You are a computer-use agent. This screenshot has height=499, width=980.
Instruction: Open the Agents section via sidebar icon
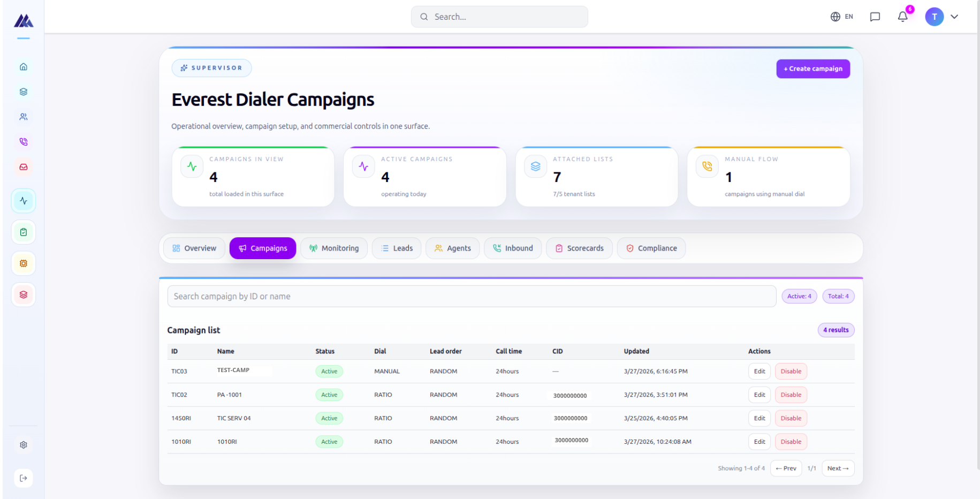coord(23,116)
